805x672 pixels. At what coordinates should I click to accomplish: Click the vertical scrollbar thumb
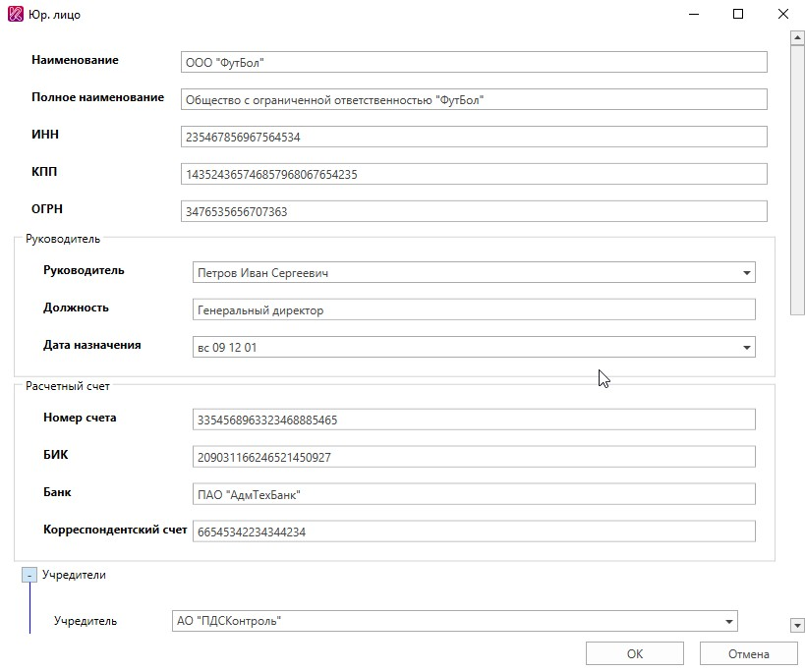point(797,177)
